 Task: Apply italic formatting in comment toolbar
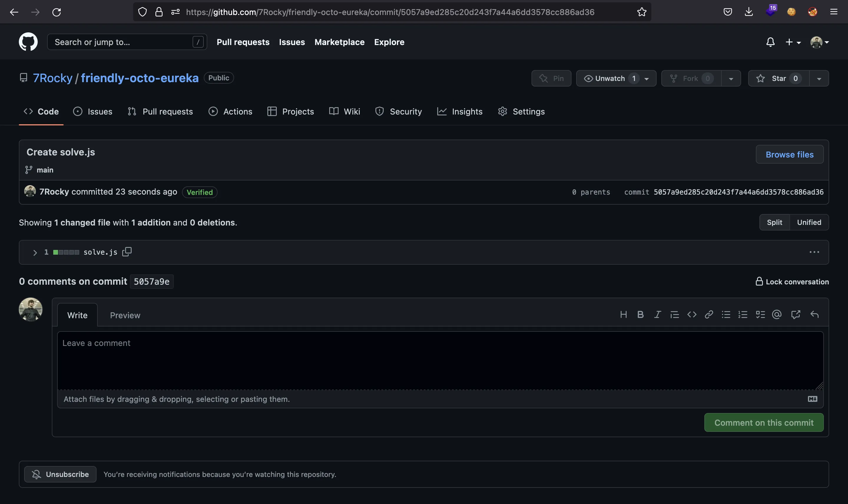click(x=657, y=314)
